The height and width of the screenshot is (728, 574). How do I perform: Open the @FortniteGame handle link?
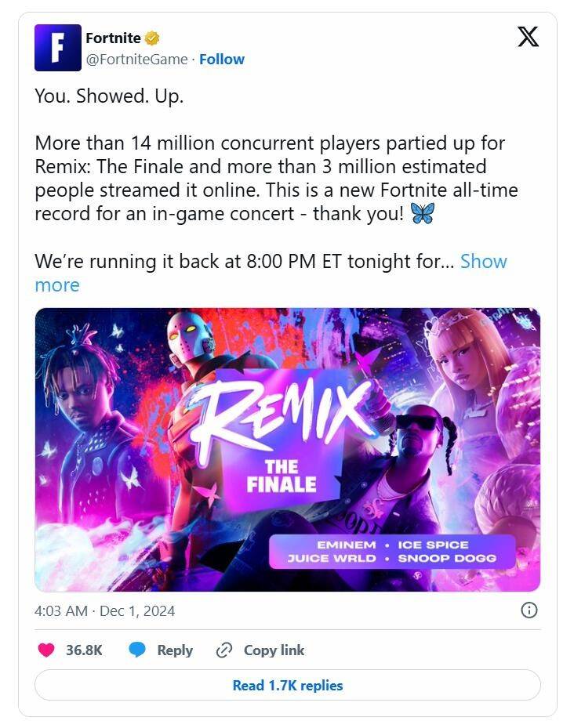[138, 59]
